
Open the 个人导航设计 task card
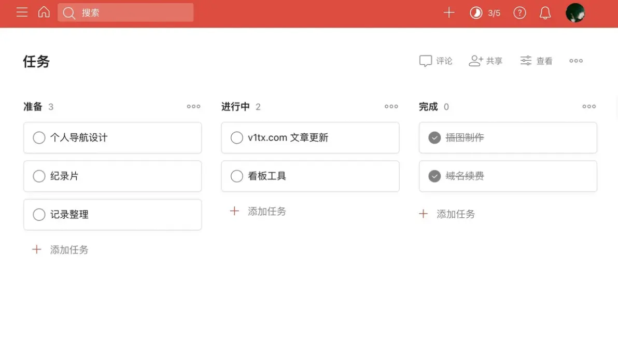[x=113, y=137]
